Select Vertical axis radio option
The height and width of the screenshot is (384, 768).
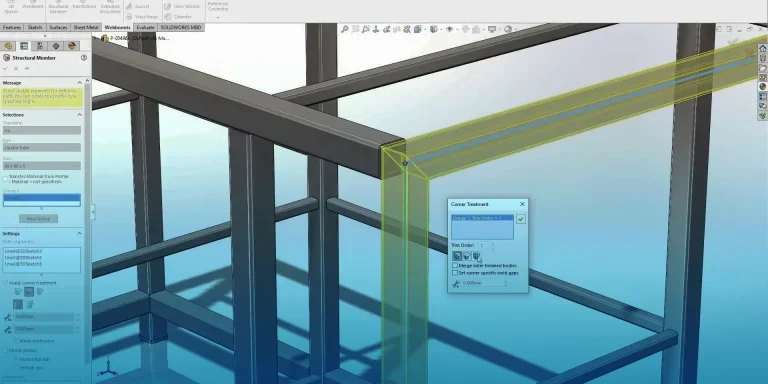(16, 367)
